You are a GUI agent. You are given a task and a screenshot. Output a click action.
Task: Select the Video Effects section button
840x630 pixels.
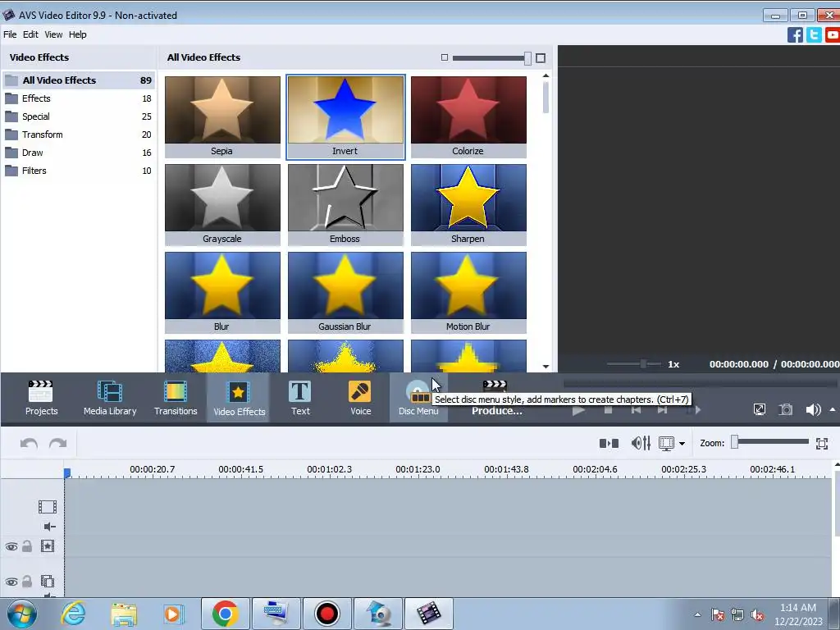(239, 398)
